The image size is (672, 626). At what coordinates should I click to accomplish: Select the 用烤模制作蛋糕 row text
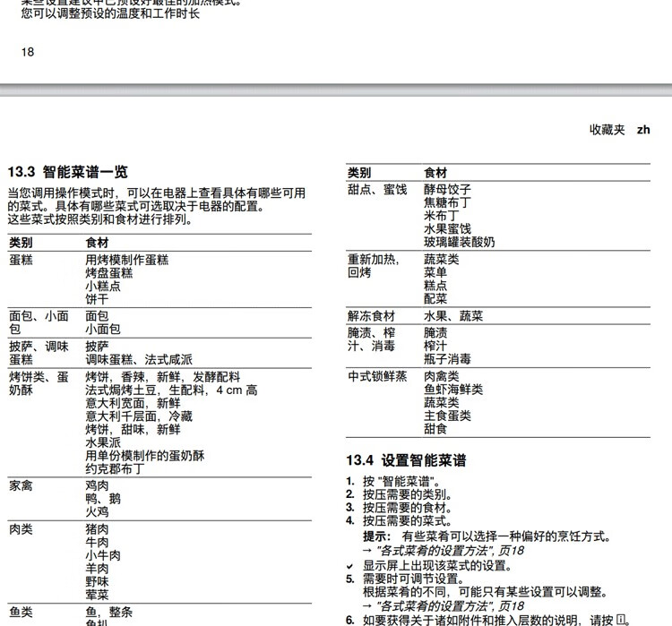[127, 260]
